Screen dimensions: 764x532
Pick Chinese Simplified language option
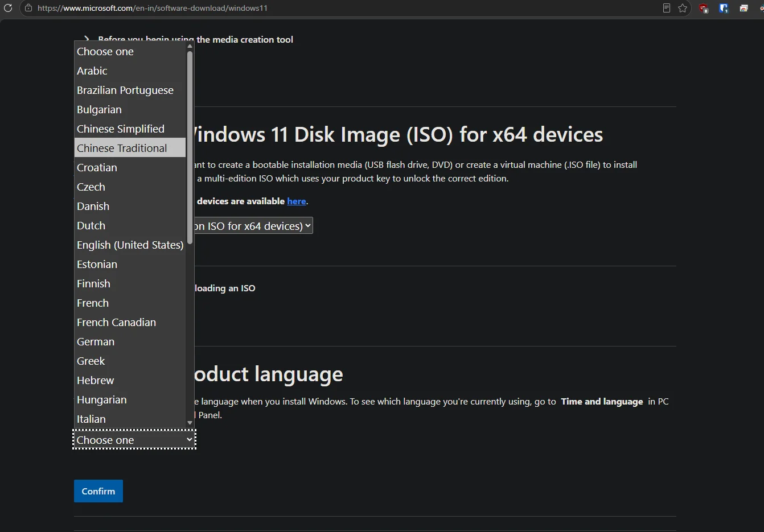tap(130, 129)
